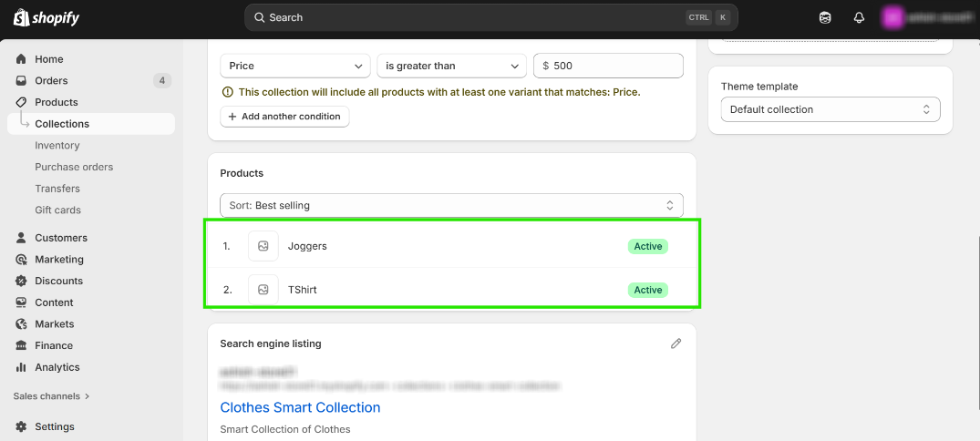
Task: Open the Sort: Best selling dropdown
Action: coord(451,205)
